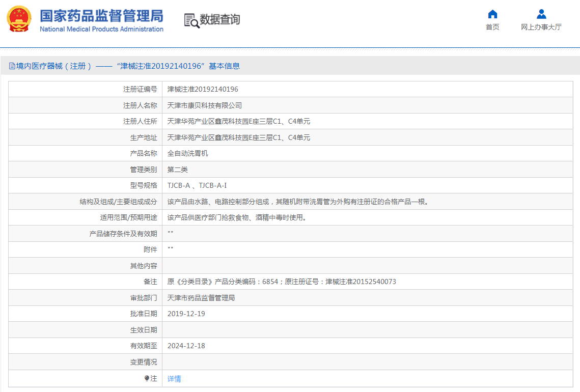This screenshot has height=392, width=580.
Task: Click the 国家药品监督管理局 title text
Action: tap(101, 16)
